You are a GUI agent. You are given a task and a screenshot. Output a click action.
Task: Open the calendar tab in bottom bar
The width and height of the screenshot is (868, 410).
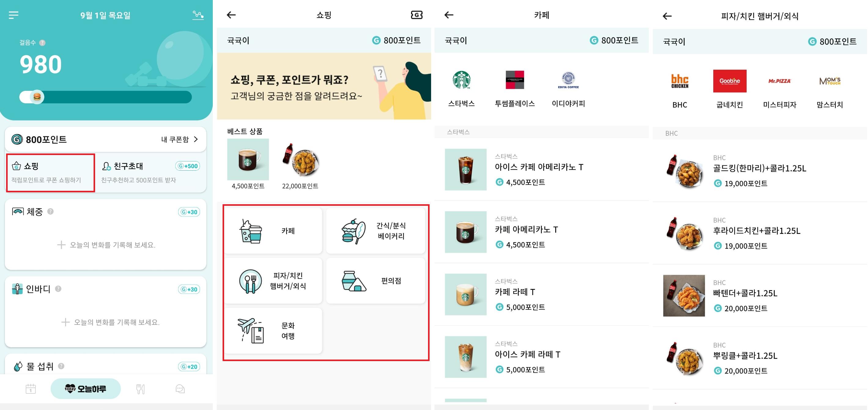point(31,389)
